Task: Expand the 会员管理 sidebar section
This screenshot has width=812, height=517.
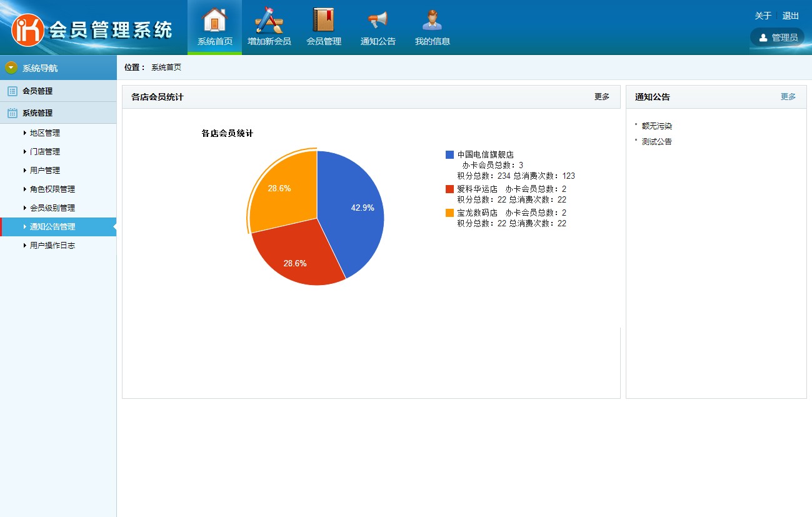Action: [38, 91]
